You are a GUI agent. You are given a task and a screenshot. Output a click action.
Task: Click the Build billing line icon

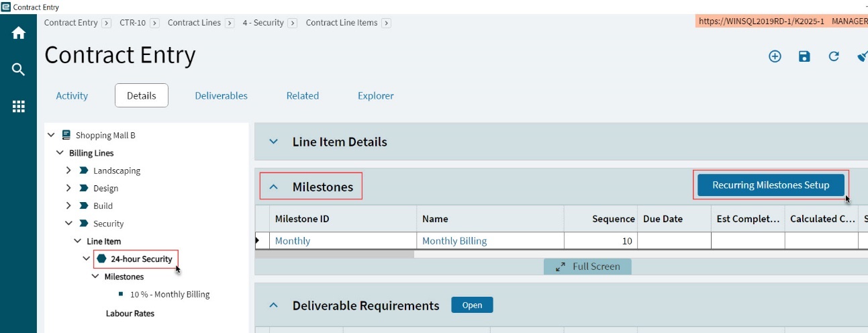(x=84, y=206)
